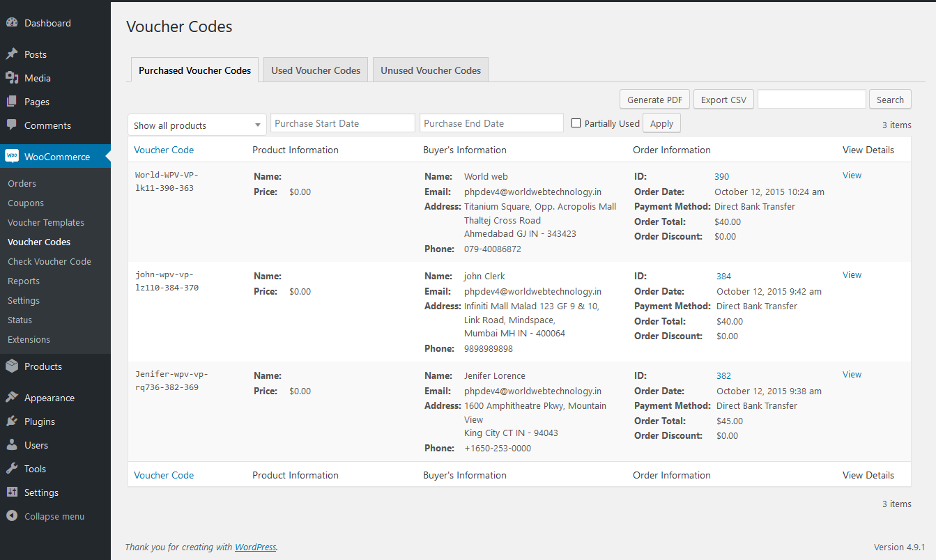Image resolution: width=936 pixels, height=560 pixels.
Task: Click the Products box icon
Action: (12, 366)
